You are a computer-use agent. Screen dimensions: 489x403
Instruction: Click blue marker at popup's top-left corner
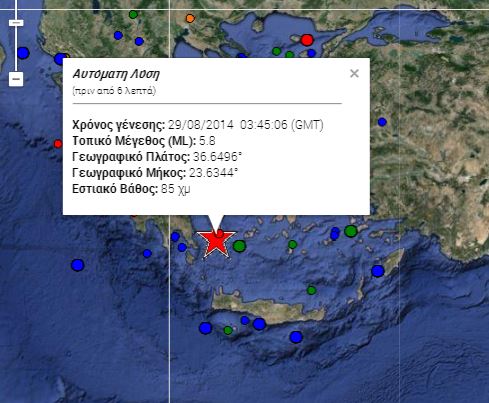click(x=59, y=59)
